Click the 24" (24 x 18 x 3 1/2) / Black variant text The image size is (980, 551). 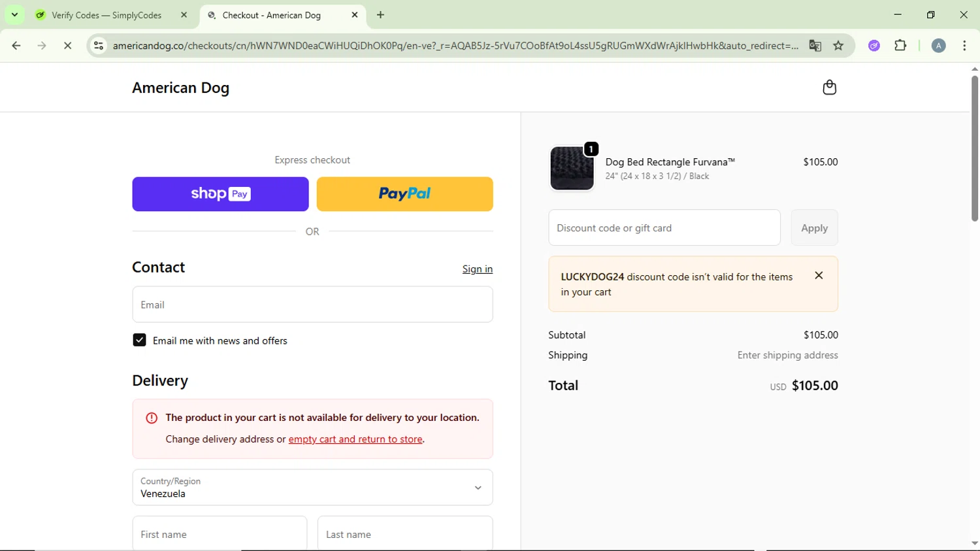click(x=657, y=176)
